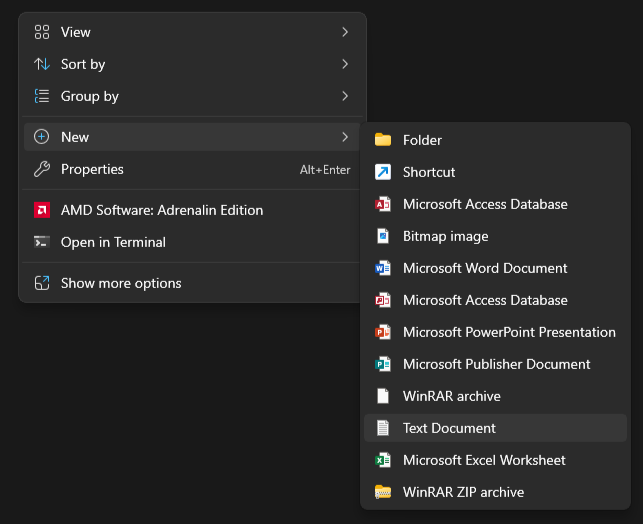This screenshot has width=643, height=524.
Task: Click the Sort by arrows icon
Action: (x=42, y=64)
